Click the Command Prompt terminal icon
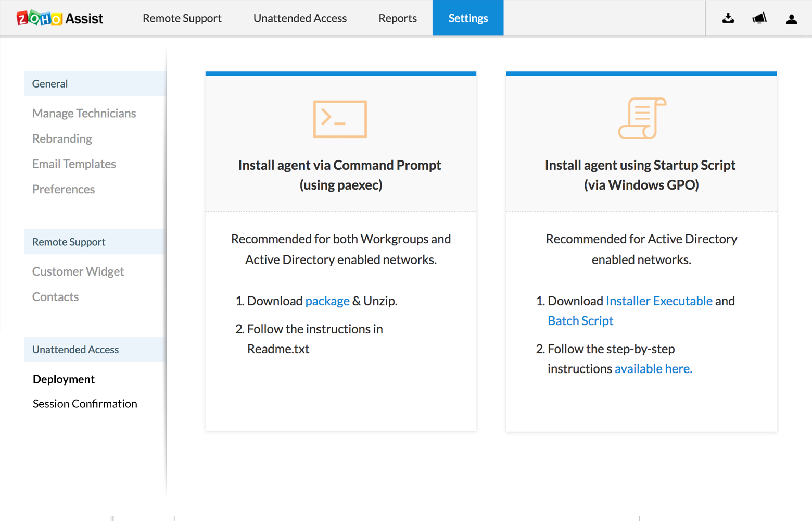Image resolution: width=812 pixels, height=521 pixels. pos(340,119)
